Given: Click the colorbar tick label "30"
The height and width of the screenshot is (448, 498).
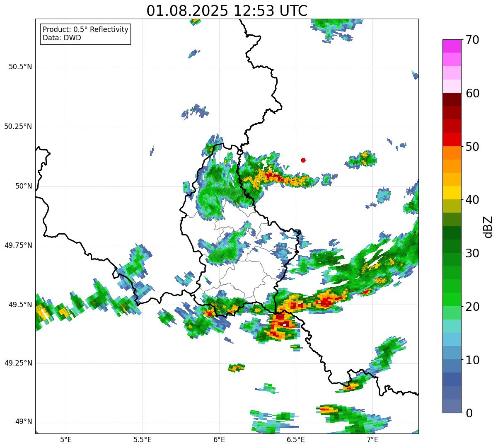Looking at the screenshot, I should (472, 253).
